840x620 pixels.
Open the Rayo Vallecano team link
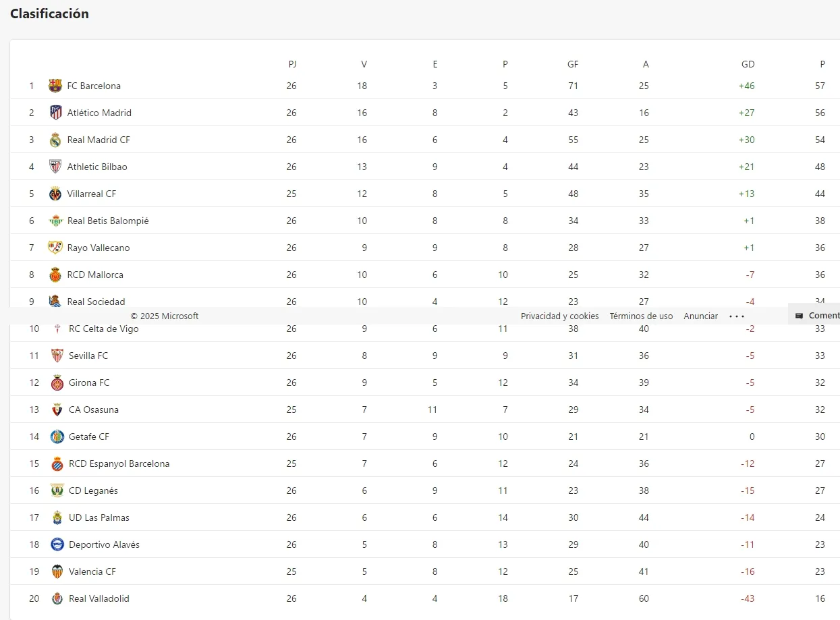tap(99, 248)
